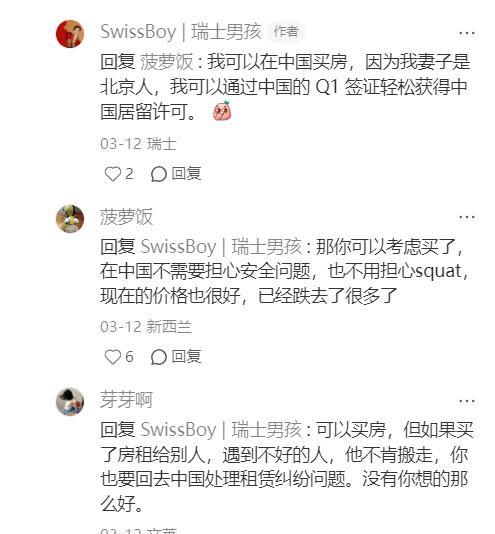Viewport: 495px width, 534px height.
Task: Click reply bubble icon under SwissBoy's comment
Action: click(159, 174)
